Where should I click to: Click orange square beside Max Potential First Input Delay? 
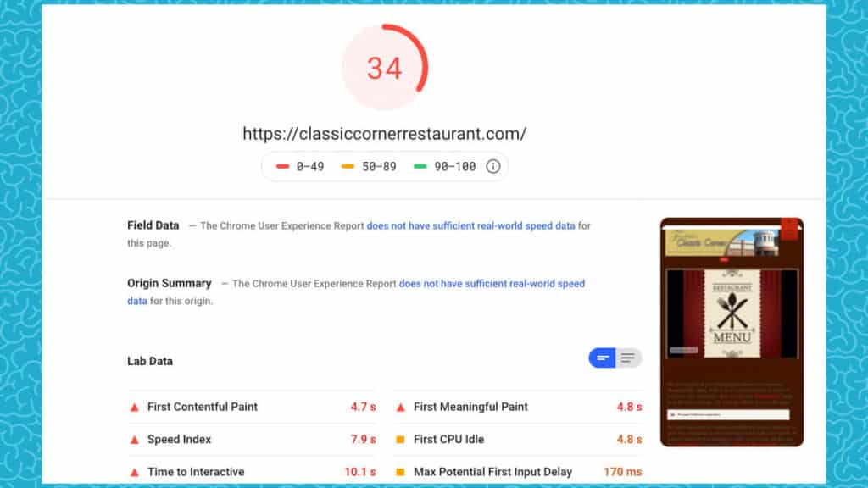400,473
